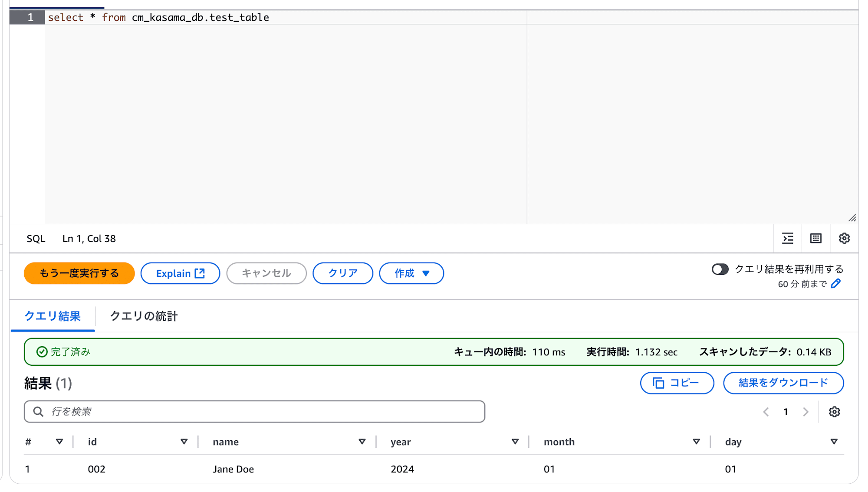Click the '01' month cell
Image resolution: width=868 pixels, height=492 pixels.
click(549, 469)
